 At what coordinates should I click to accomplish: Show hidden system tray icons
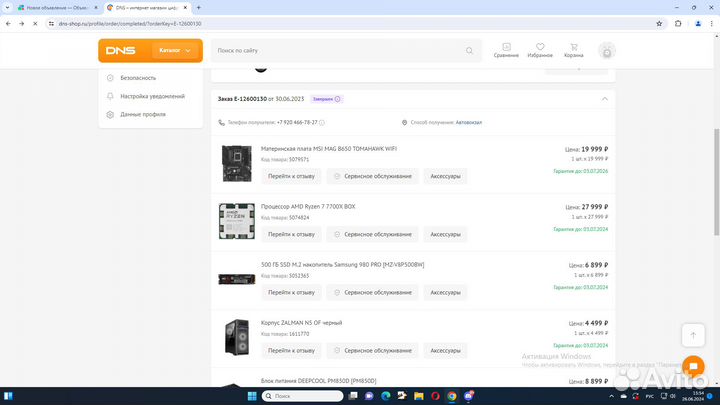coord(611,396)
